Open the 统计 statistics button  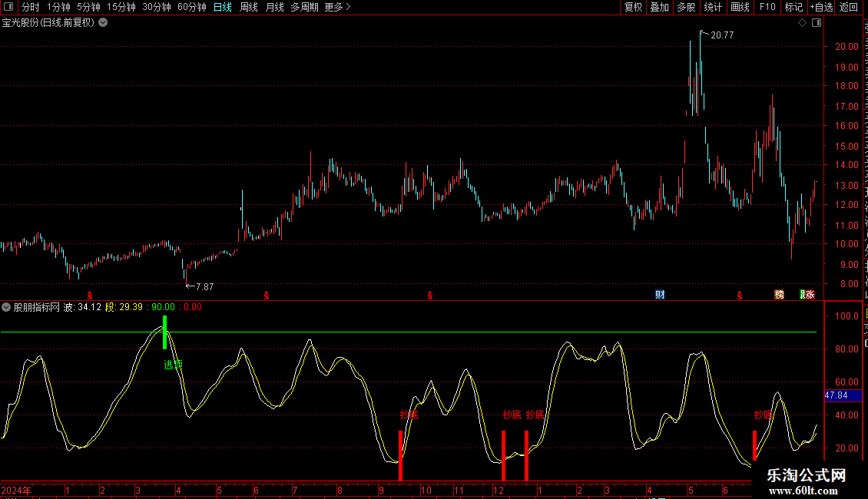point(713,7)
